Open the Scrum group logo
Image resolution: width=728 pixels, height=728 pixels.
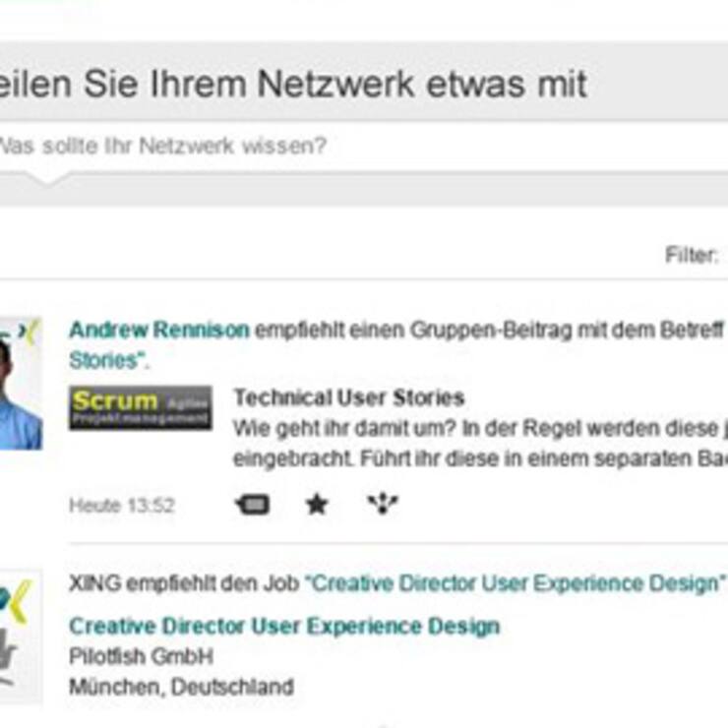[x=140, y=407]
